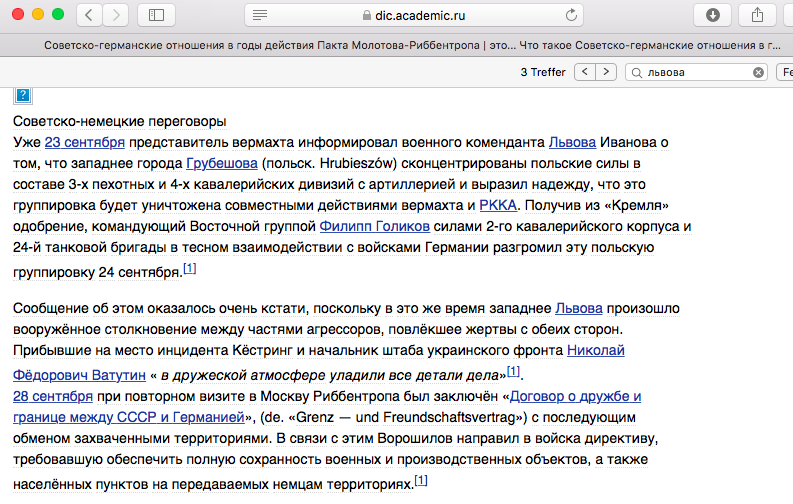This screenshot has height=504, width=793.
Task: Click the blue question mark image placeholder
Action: click(x=23, y=95)
